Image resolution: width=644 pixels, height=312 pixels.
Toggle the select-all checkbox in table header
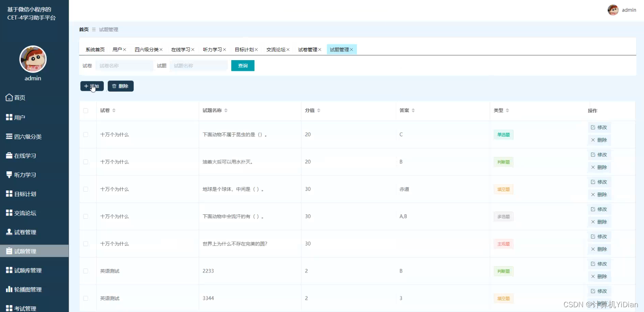click(x=86, y=110)
